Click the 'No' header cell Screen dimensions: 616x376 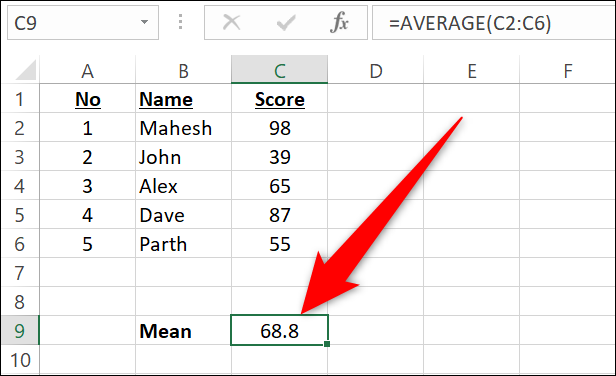(x=88, y=98)
